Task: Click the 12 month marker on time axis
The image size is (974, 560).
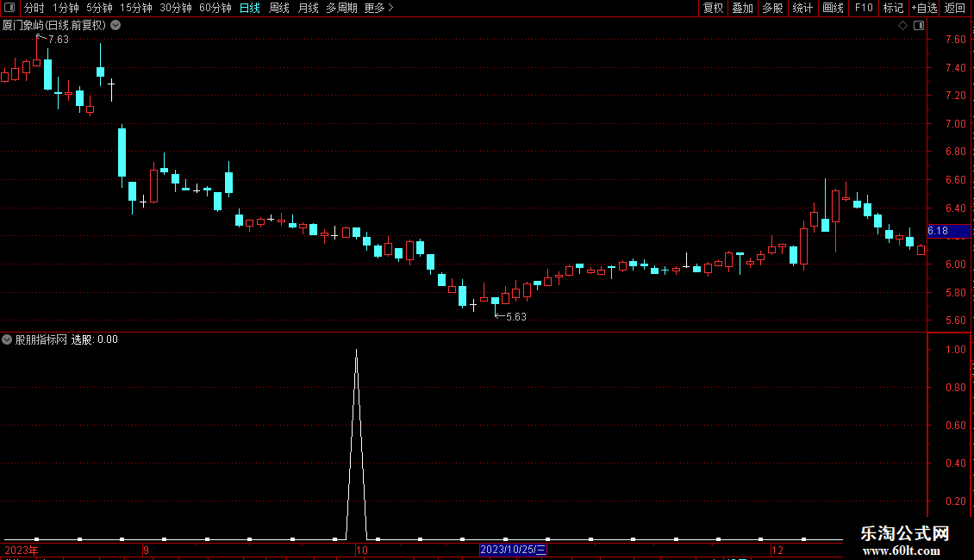Action: click(x=777, y=550)
